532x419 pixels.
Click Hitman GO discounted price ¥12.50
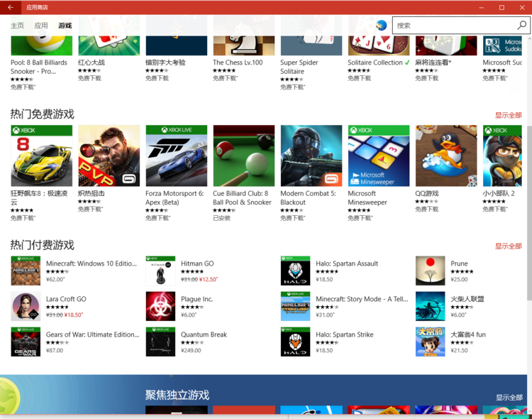(209, 279)
